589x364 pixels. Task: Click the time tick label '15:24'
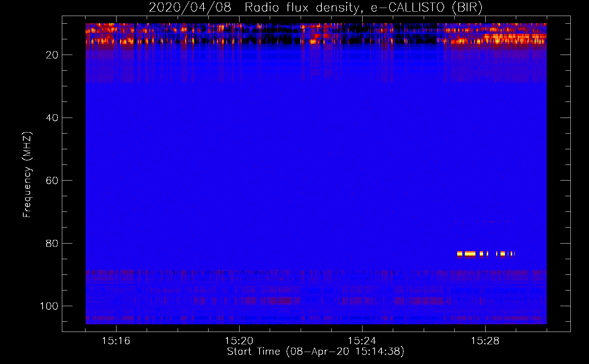362,341
